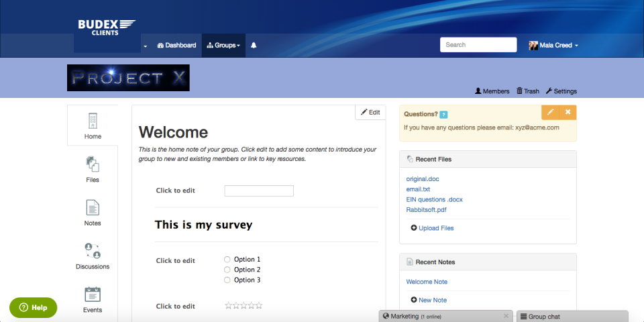Click the Search field
Screen dimensions: 644x322
point(478,45)
